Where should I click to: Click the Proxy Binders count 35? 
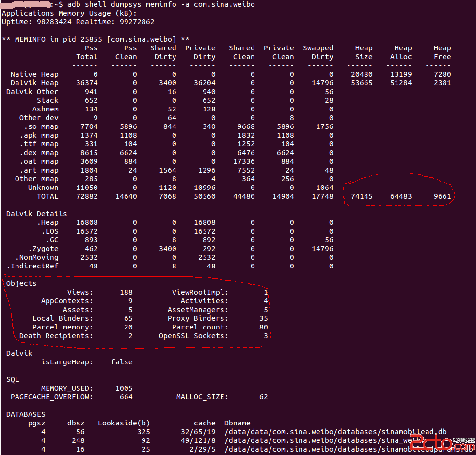point(264,319)
